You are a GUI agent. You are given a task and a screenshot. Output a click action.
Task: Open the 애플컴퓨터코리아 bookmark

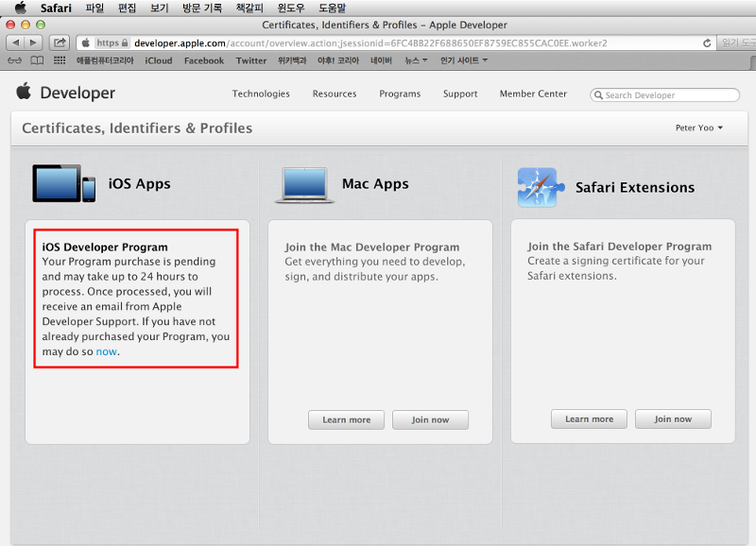105,60
